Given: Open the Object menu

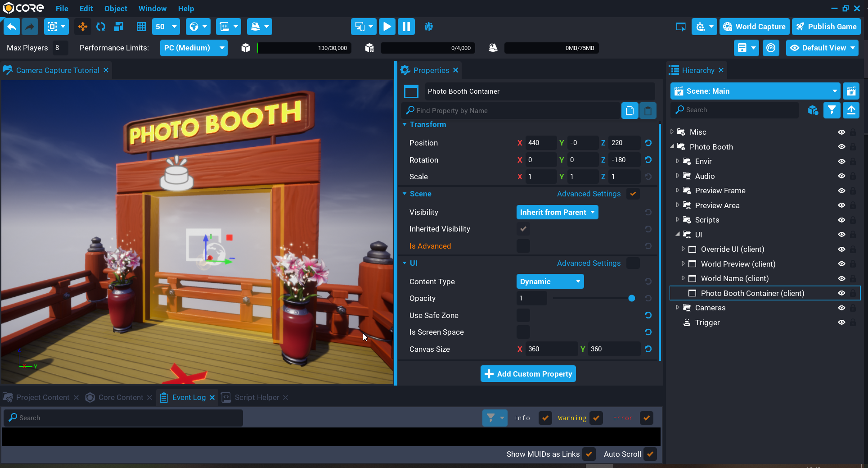Looking at the screenshot, I should 115,9.
